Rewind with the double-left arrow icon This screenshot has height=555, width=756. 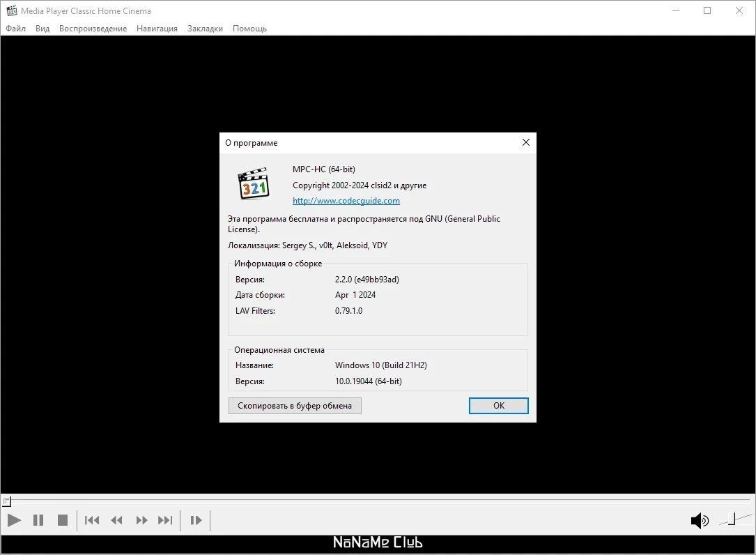coord(116,520)
